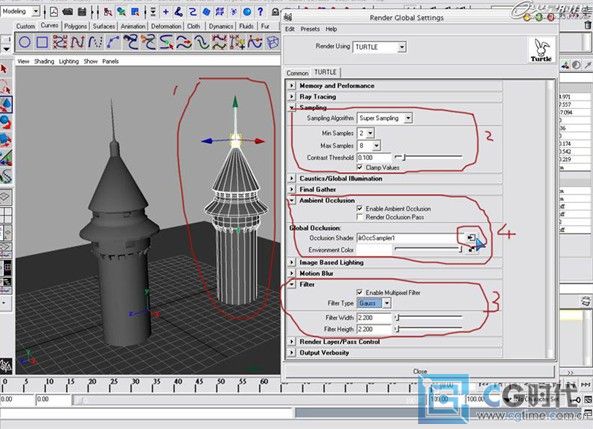Click the Open Scene folder icon
Screen dimensions: 593x429
tap(68, 12)
